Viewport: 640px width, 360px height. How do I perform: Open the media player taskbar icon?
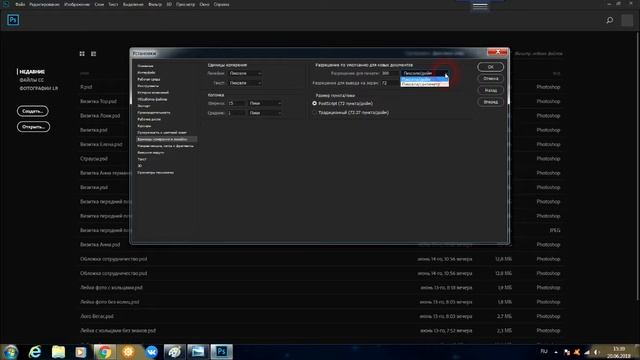81,352
